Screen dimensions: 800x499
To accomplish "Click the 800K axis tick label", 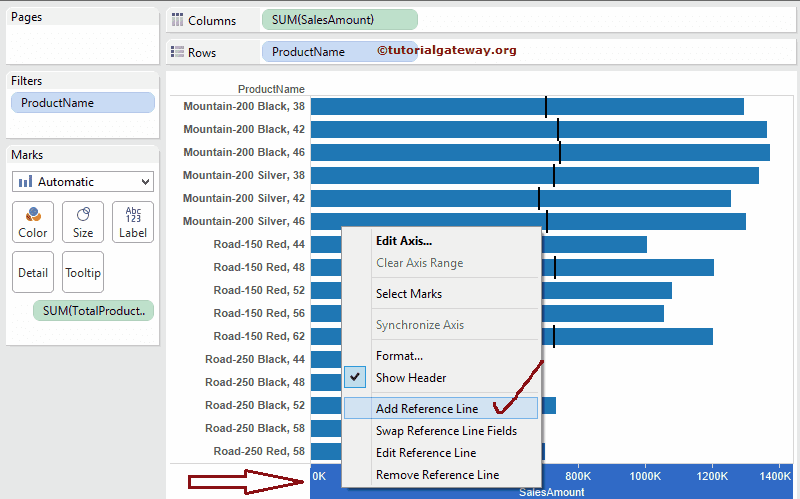I will (578, 476).
